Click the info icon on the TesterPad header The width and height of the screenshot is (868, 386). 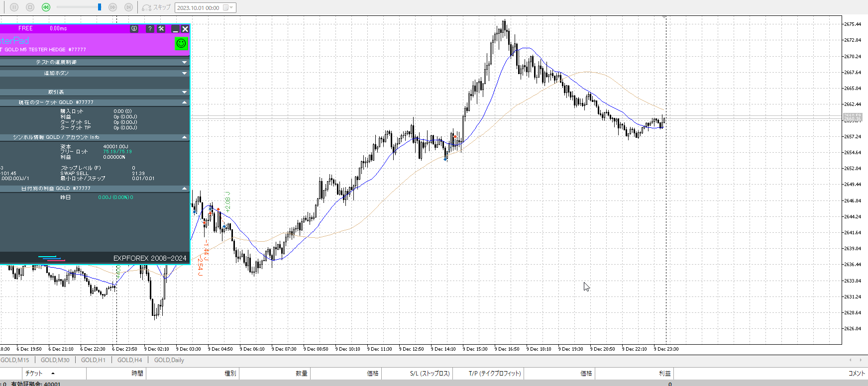point(134,29)
